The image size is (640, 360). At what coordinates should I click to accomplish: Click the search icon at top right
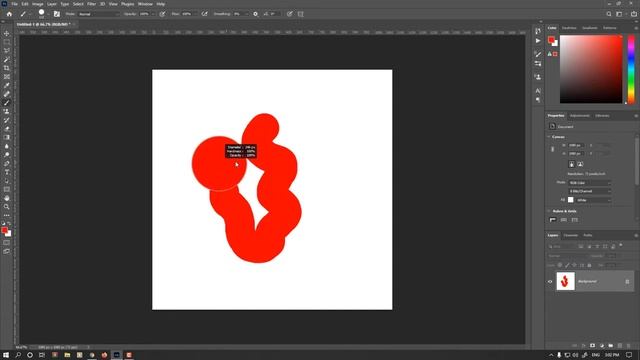pos(609,14)
